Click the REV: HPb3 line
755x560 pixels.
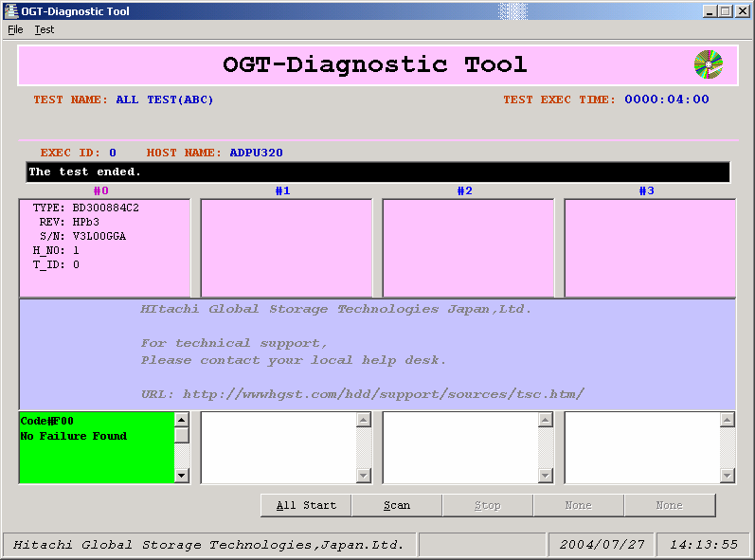point(69,222)
